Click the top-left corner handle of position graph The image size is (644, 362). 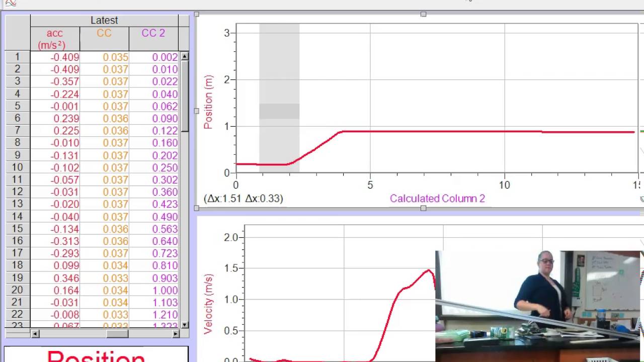click(197, 14)
